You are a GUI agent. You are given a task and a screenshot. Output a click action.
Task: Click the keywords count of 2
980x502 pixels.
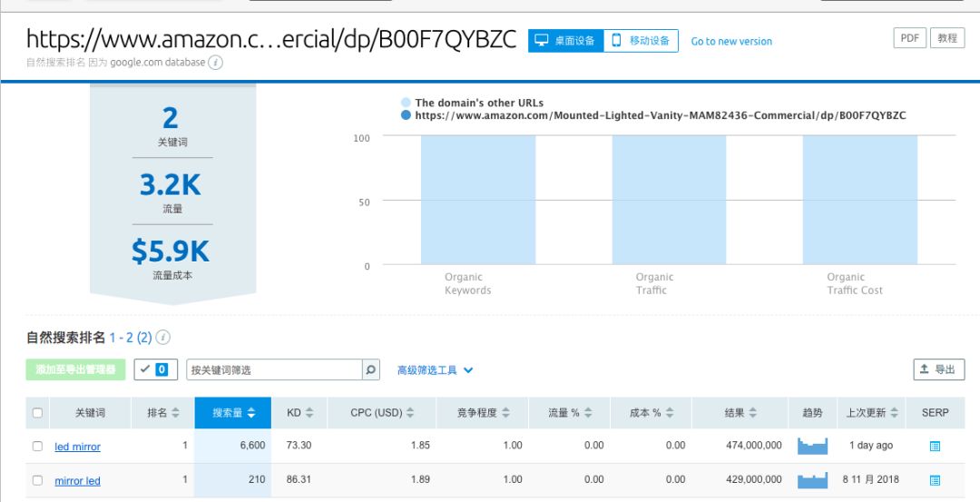click(x=170, y=118)
